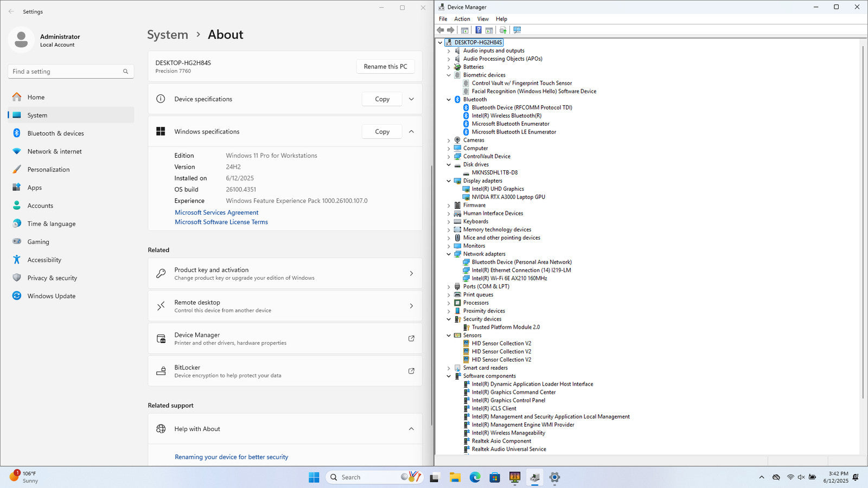Open Apps settings page
The height and width of the screenshot is (488, 868).
[71, 188]
